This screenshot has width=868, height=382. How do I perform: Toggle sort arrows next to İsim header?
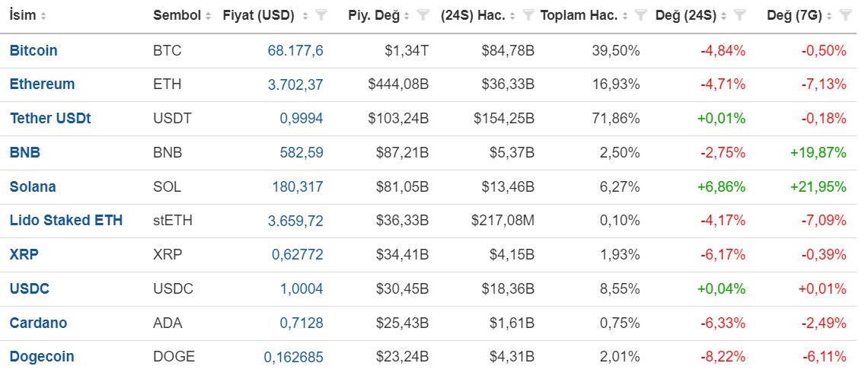[43, 16]
